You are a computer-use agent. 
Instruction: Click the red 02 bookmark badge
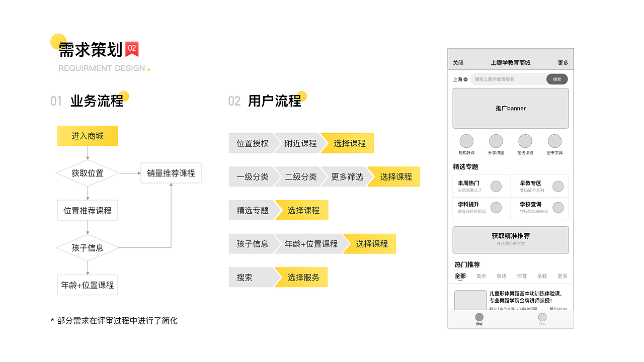132,49
